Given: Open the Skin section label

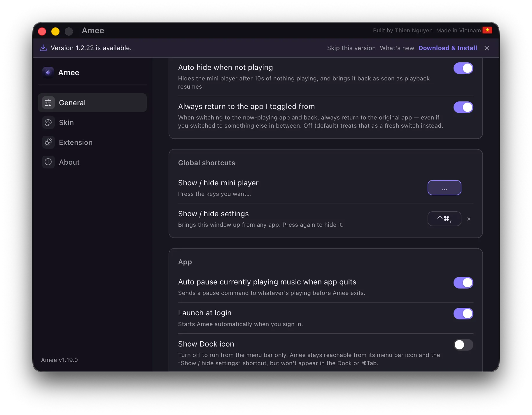Looking at the screenshot, I should (x=66, y=122).
